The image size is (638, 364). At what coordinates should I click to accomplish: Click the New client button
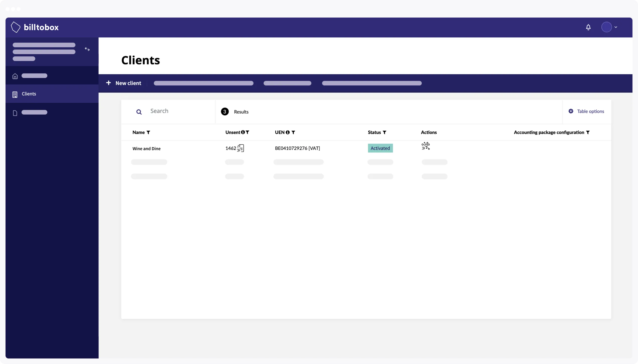[124, 83]
